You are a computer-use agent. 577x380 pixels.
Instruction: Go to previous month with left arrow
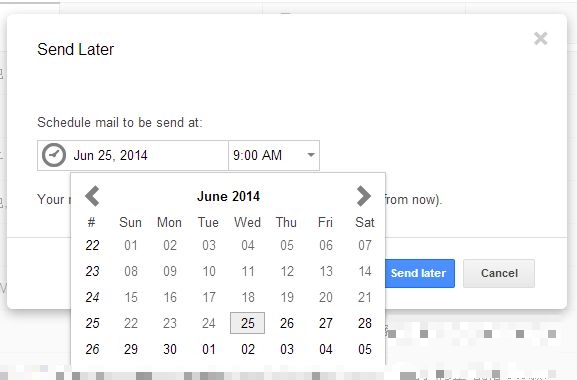[92, 196]
